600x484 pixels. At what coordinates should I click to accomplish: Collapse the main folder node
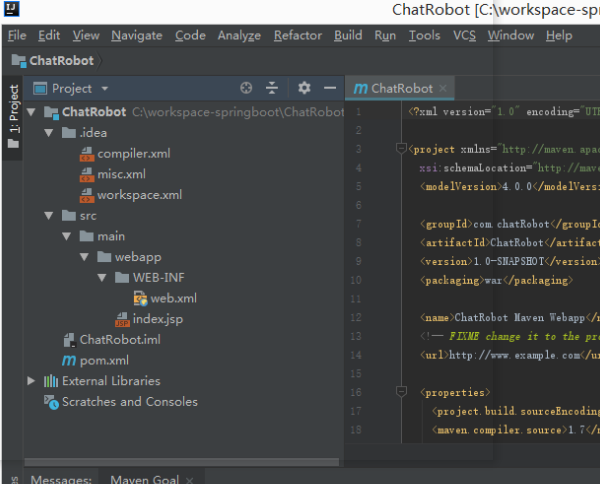click(67, 236)
